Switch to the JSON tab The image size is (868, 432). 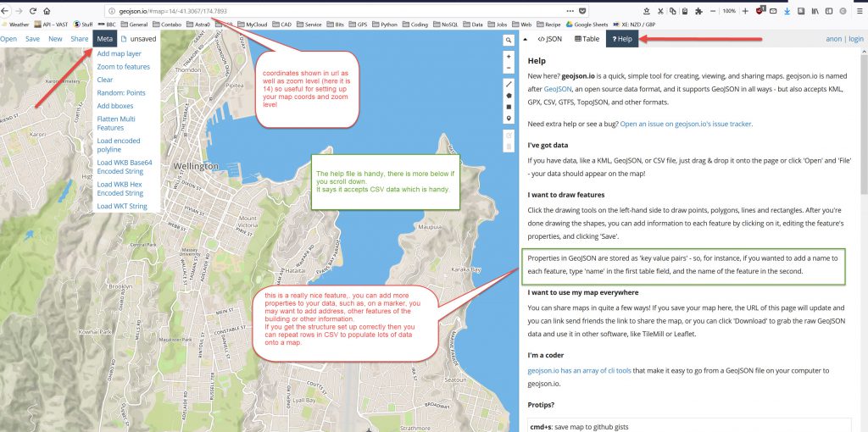pyautogui.click(x=550, y=39)
